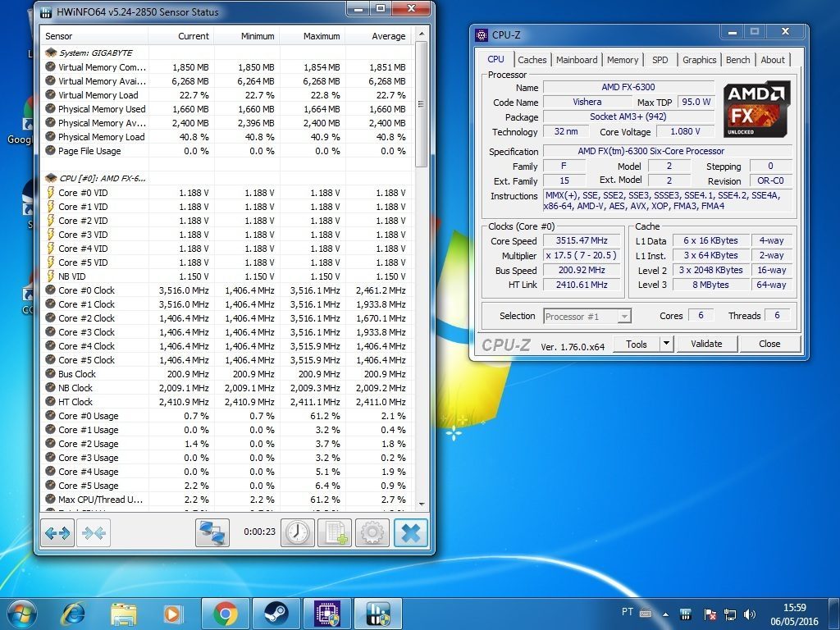Screen dimensions: 840x630
Task: Click the keyboard icon beside the PT language indicator
Action: click(x=646, y=614)
